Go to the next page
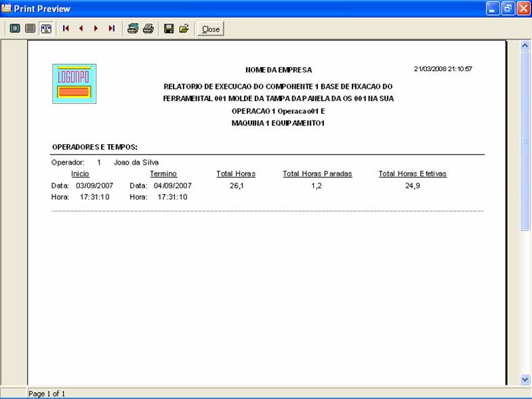 click(x=96, y=28)
